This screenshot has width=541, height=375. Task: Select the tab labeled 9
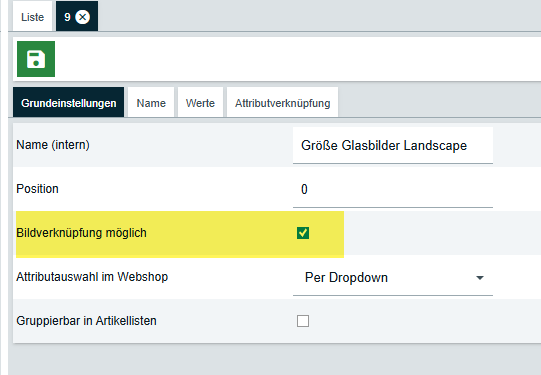pyautogui.click(x=77, y=16)
